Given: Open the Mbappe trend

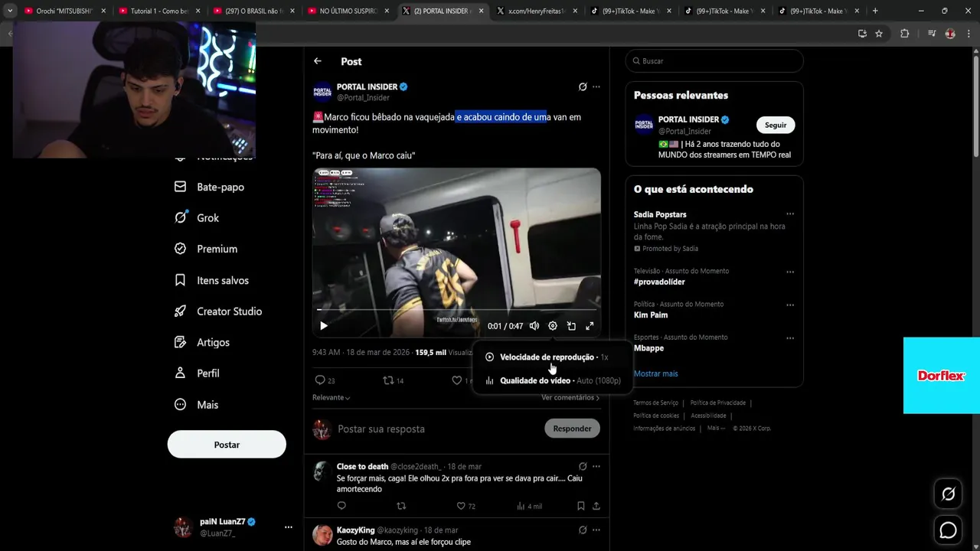Looking at the screenshot, I should pos(648,348).
